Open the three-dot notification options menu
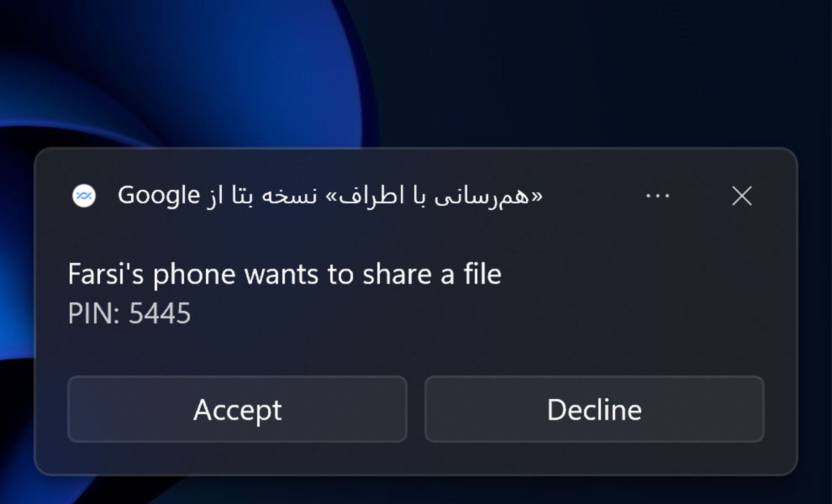832x504 pixels. click(x=657, y=196)
